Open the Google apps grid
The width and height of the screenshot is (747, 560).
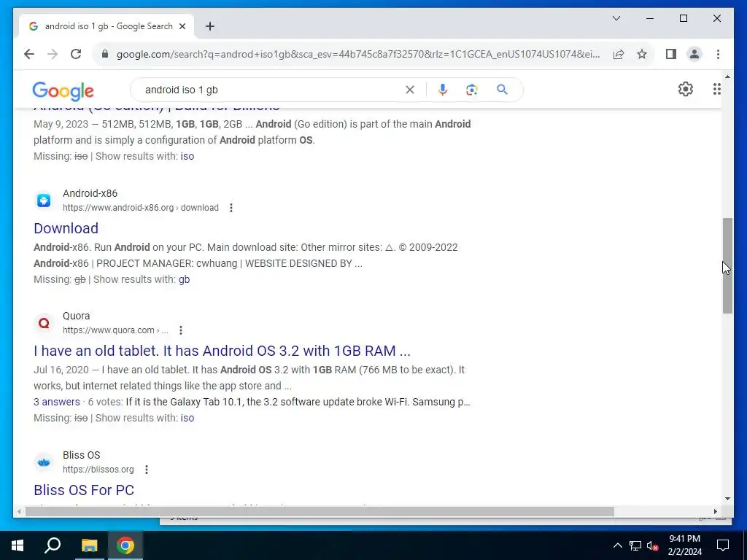(716, 89)
